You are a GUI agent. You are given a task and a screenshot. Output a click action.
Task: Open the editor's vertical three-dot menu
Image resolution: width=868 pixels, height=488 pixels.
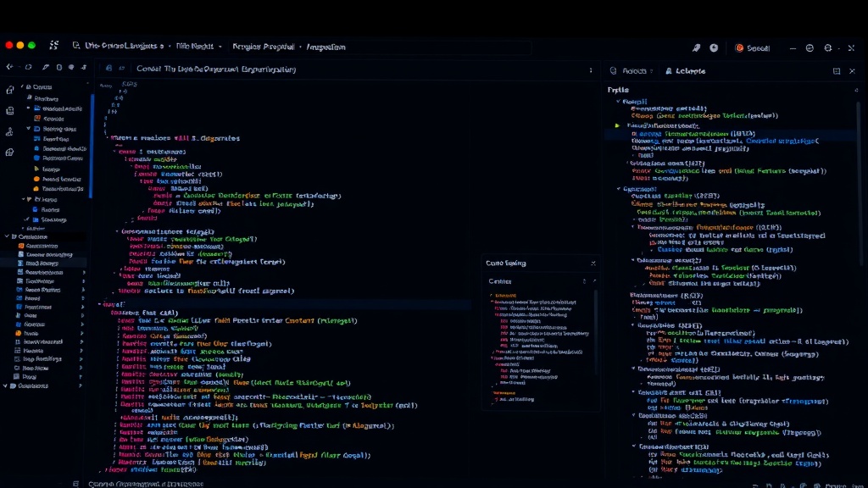(x=591, y=70)
